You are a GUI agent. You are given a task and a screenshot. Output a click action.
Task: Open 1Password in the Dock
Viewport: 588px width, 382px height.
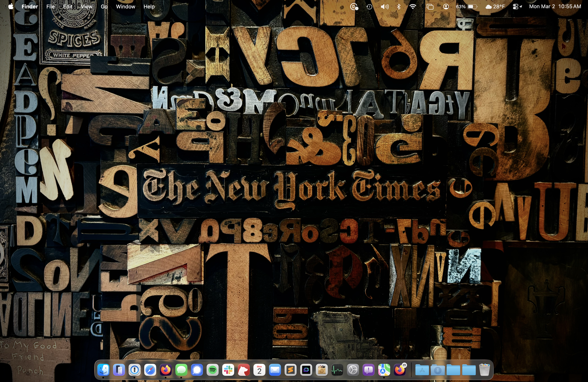135,370
